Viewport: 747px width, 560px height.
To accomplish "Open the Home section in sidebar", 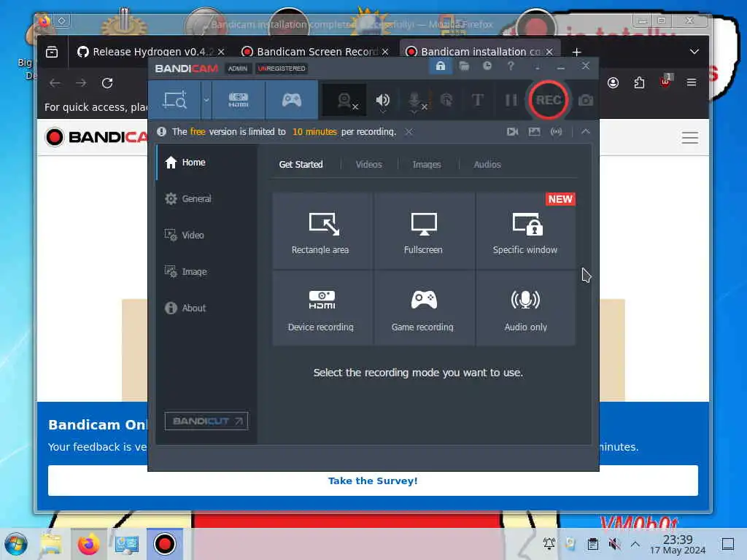I will point(206,163).
